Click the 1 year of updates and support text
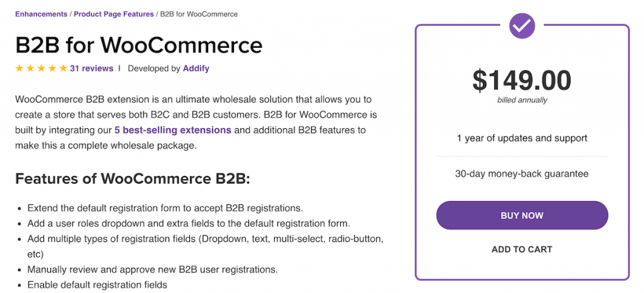The width and height of the screenshot is (644, 293). pos(522,138)
